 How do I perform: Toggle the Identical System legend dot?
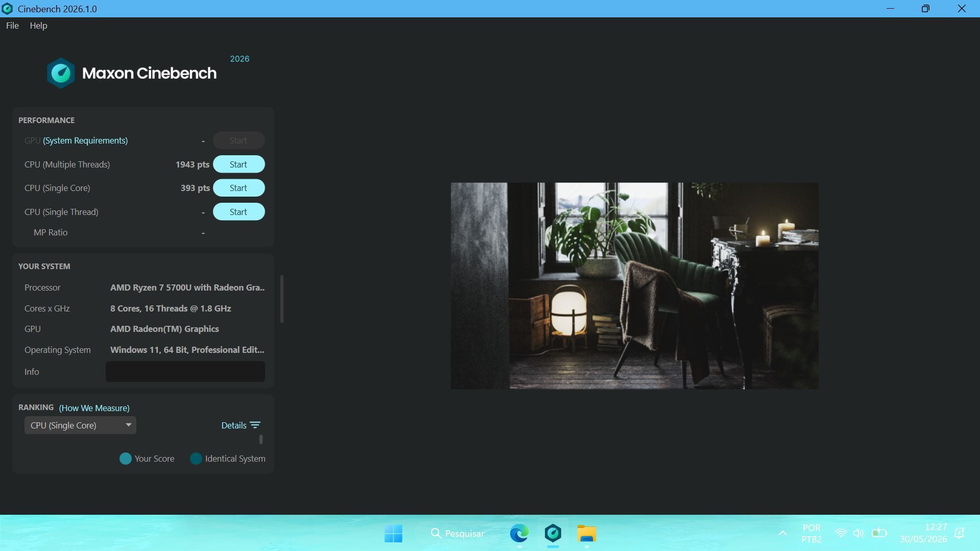[196, 459]
